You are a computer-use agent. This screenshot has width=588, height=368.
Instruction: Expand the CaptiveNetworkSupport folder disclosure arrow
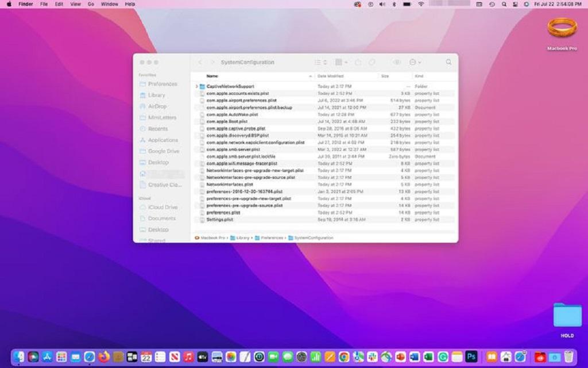196,86
